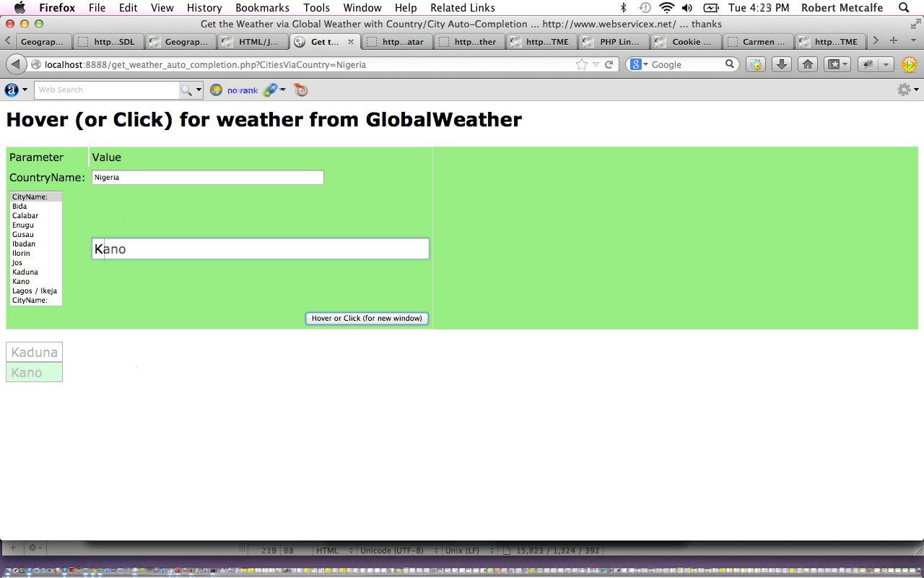Open the Apple menu
This screenshot has height=578, width=924.
click(x=19, y=8)
